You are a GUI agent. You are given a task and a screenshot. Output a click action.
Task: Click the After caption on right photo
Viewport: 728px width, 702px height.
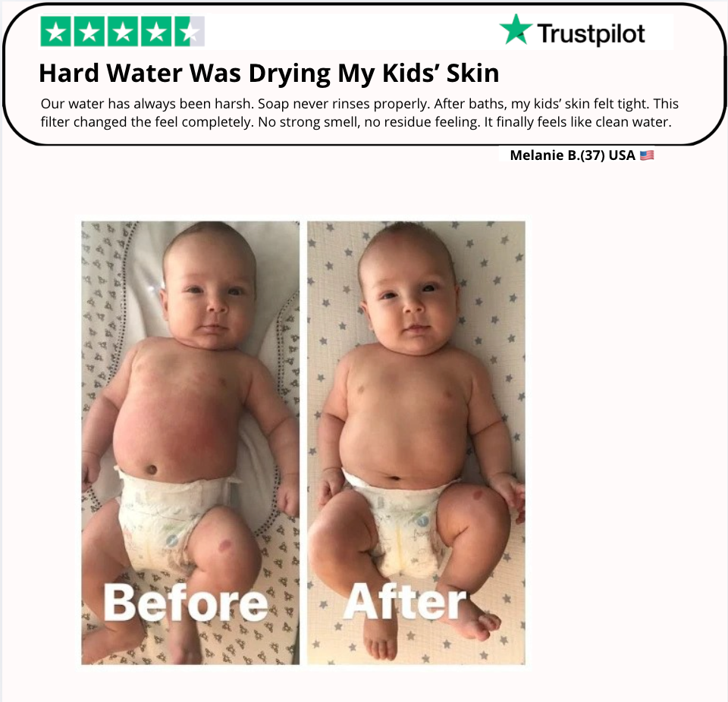pyautogui.click(x=404, y=602)
